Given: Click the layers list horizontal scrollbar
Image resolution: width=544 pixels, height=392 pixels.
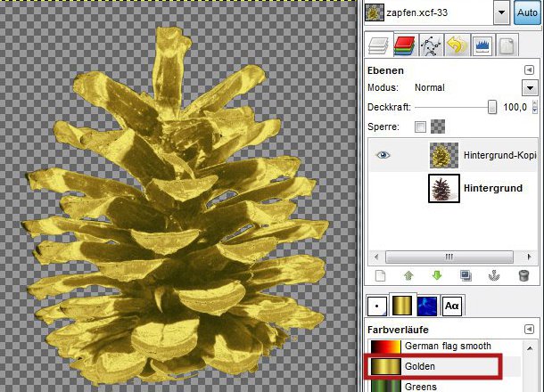Looking at the screenshot, I should [449, 257].
